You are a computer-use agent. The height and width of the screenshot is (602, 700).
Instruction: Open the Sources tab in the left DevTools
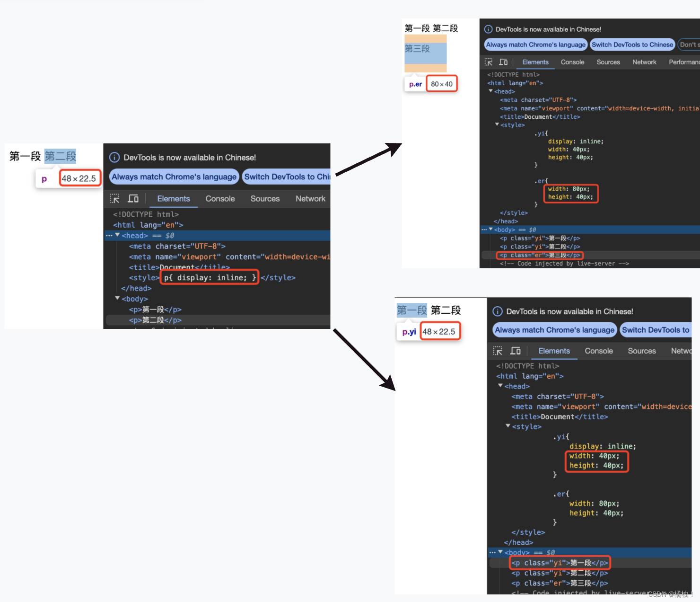pyautogui.click(x=265, y=199)
